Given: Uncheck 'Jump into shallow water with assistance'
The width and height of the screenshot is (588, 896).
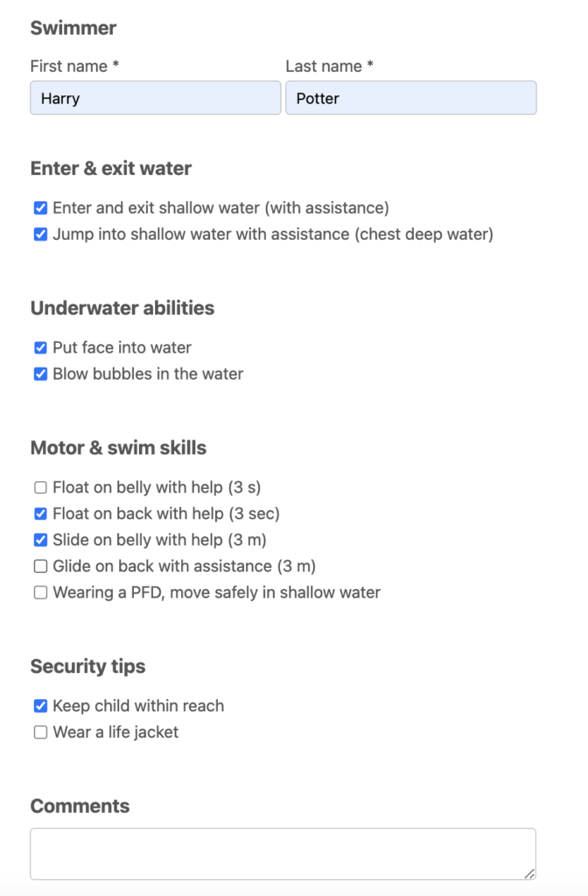Looking at the screenshot, I should 40,234.
